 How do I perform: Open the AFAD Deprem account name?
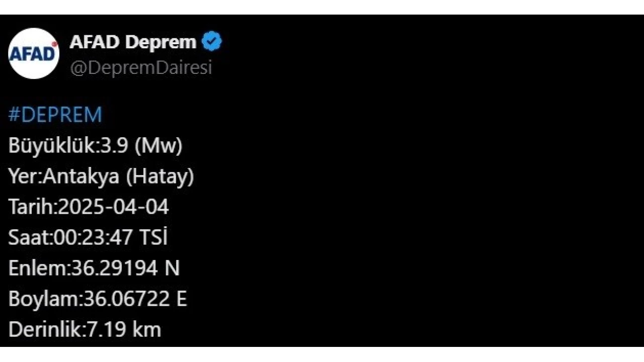133,42
